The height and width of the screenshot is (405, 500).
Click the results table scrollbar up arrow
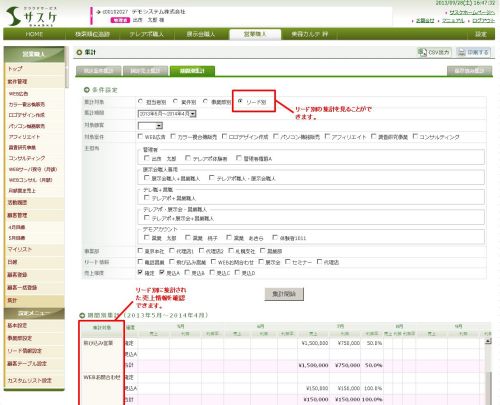pos(488,341)
